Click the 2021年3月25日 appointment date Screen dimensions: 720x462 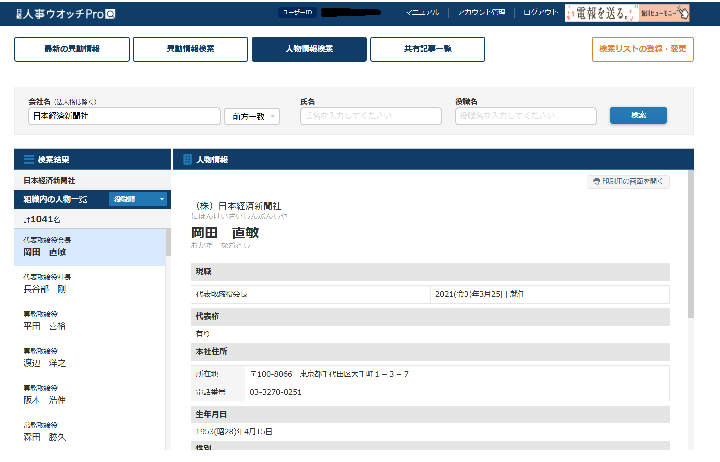pos(479,294)
